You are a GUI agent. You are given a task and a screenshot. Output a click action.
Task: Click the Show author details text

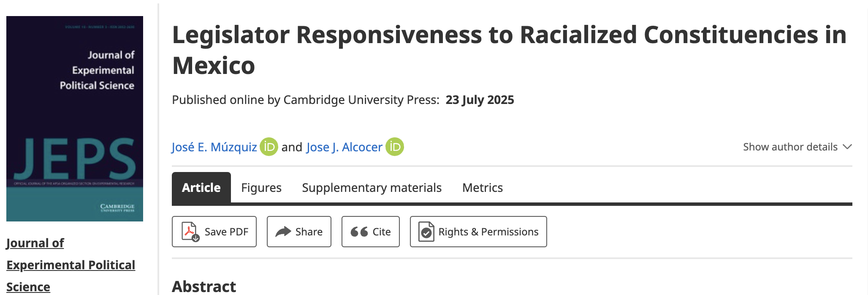[x=790, y=147]
